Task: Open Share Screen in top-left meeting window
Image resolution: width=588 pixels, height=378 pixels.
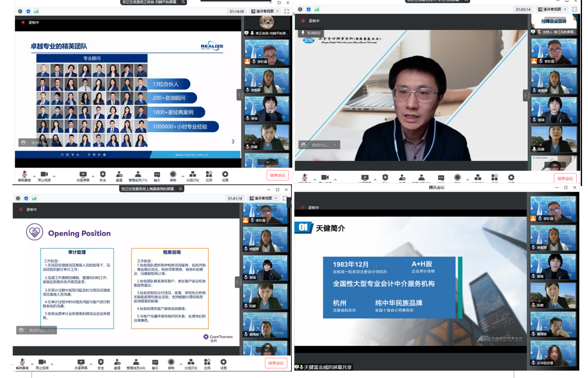Action: 83,176
